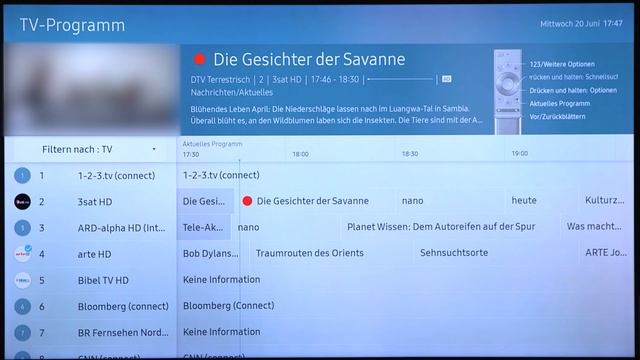Click red recording dot beside header title

coord(200,60)
